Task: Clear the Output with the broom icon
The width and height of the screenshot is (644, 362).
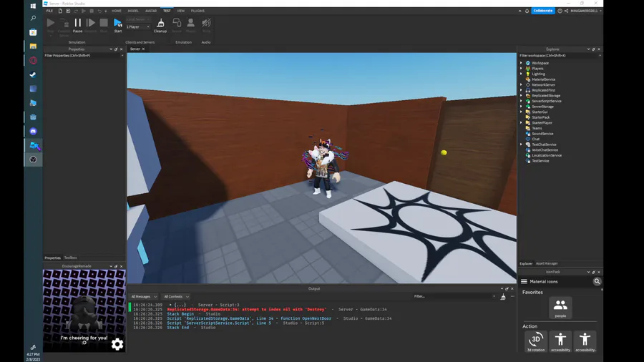Action: (503, 297)
